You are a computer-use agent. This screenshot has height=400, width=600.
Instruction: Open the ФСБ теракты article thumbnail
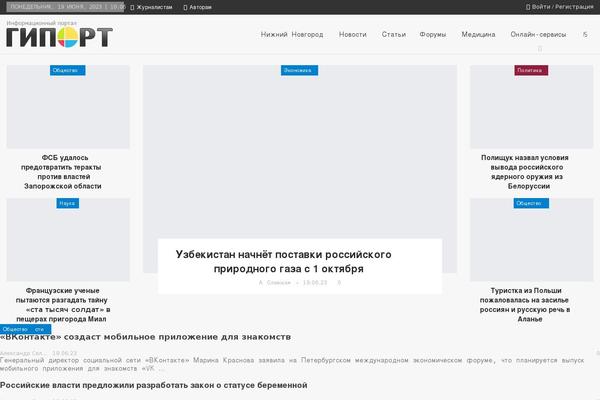(x=68, y=107)
